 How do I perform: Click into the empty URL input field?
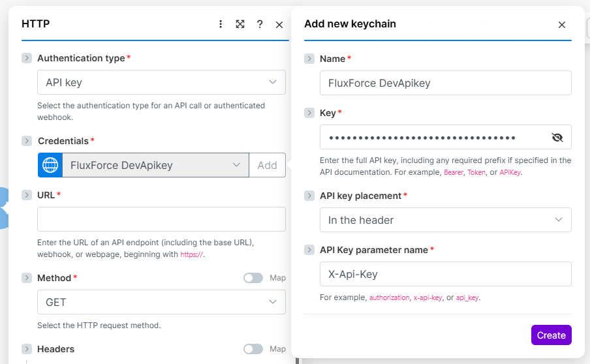pos(161,219)
